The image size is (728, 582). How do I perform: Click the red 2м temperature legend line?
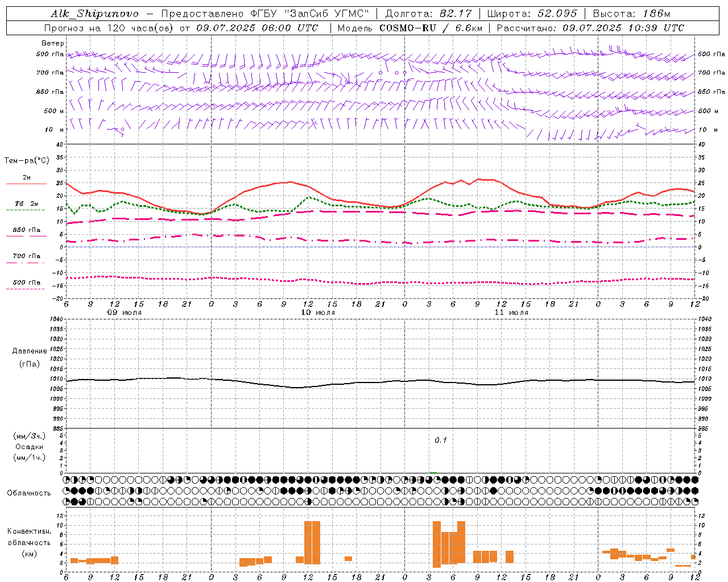pos(26,184)
